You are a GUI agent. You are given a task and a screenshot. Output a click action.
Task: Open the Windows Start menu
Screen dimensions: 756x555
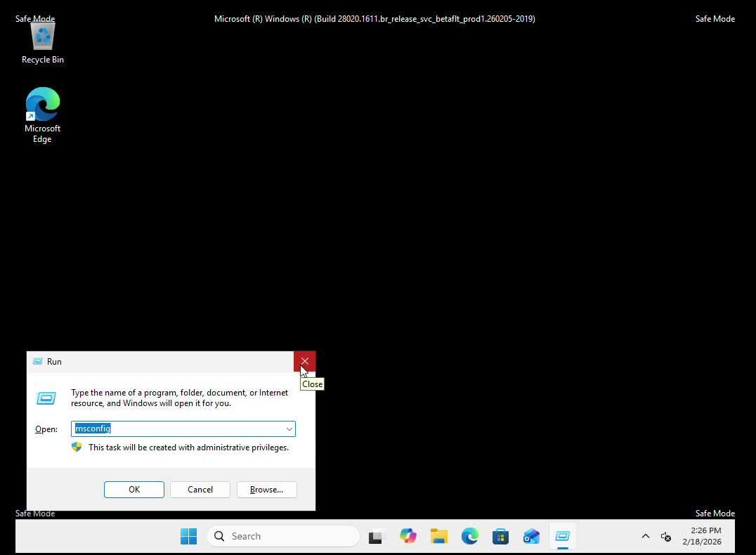click(188, 536)
